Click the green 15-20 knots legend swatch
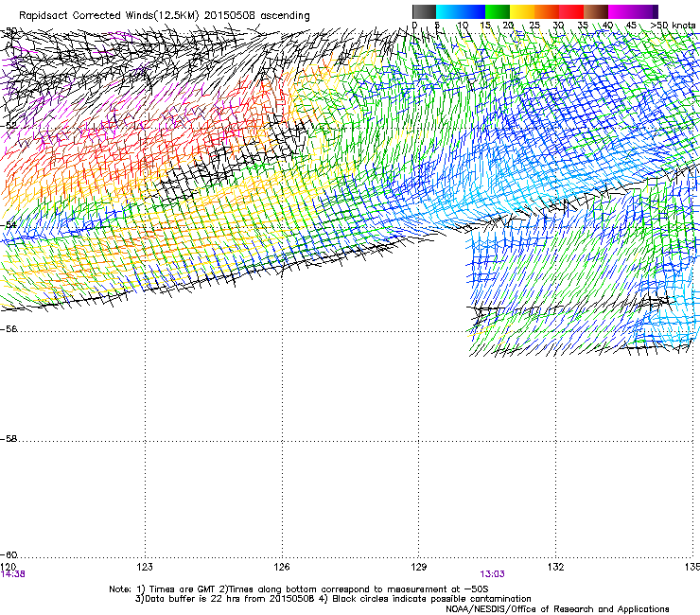Image resolution: width=700 pixels, height=615 pixels. [498, 11]
